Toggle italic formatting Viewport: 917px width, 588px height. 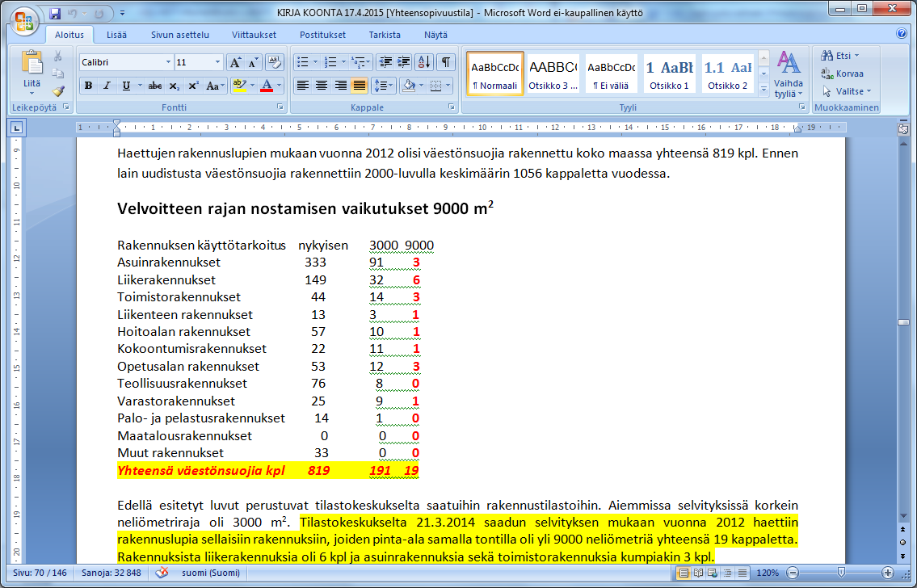pyautogui.click(x=107, y=86)
